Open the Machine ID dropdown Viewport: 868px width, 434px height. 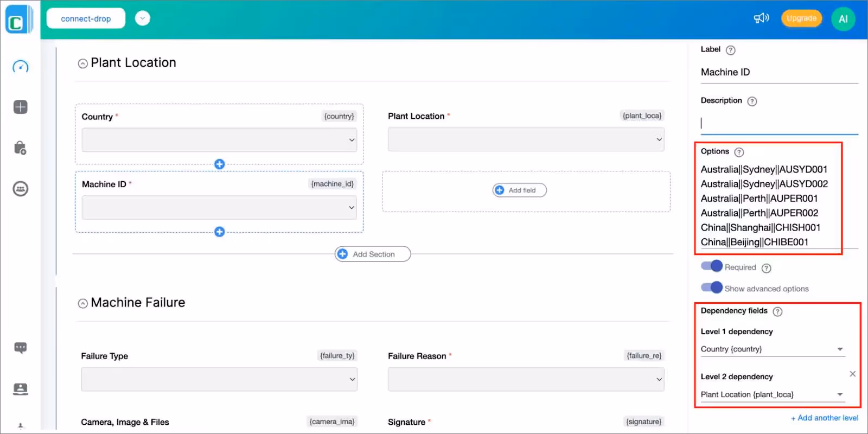click(219, 207)
